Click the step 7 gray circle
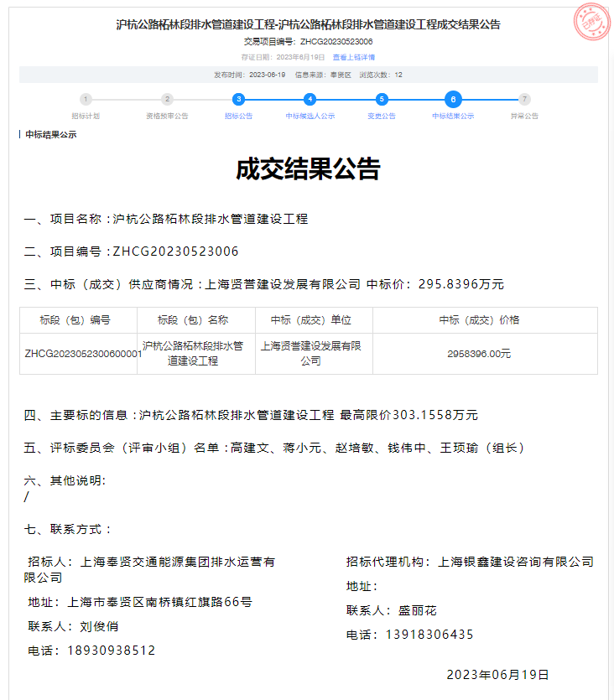Viewport: 614px width, 700px height. tap(524, 99)
